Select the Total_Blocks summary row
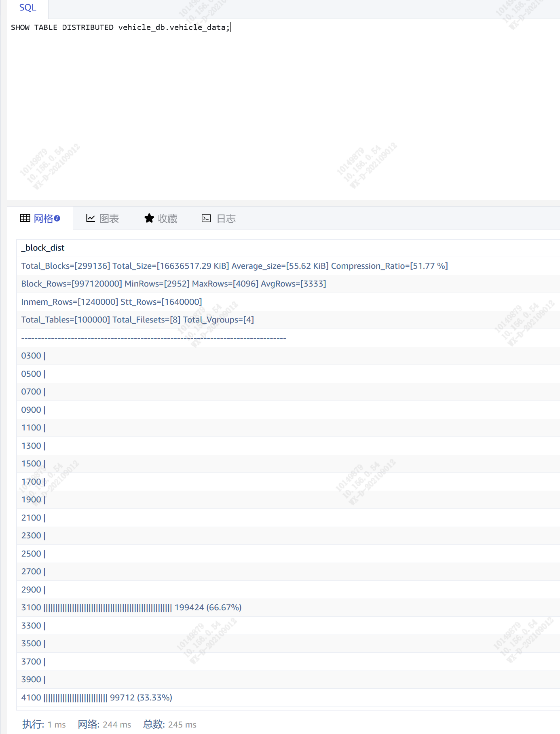 [x=234, y=266]
